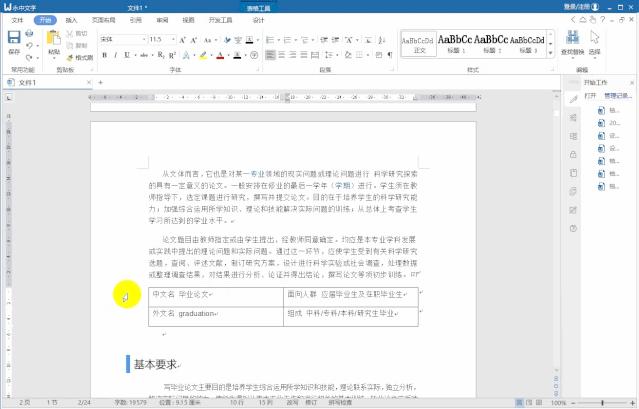This screenshot has width=639, height=409.
Task: Switch to the Insert (插入) tab
Action: coord(71,20)
